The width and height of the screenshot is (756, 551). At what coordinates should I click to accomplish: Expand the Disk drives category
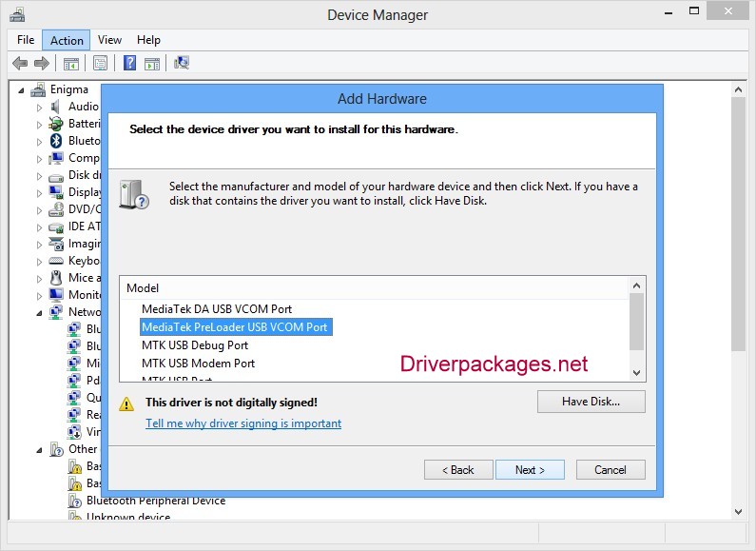pos(40,176)
